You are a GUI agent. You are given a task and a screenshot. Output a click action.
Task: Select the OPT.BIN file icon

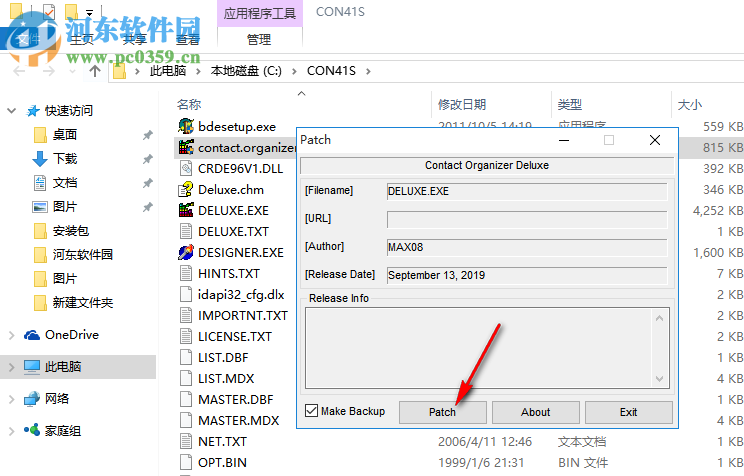pyautogui.click(x=186, y=462)
